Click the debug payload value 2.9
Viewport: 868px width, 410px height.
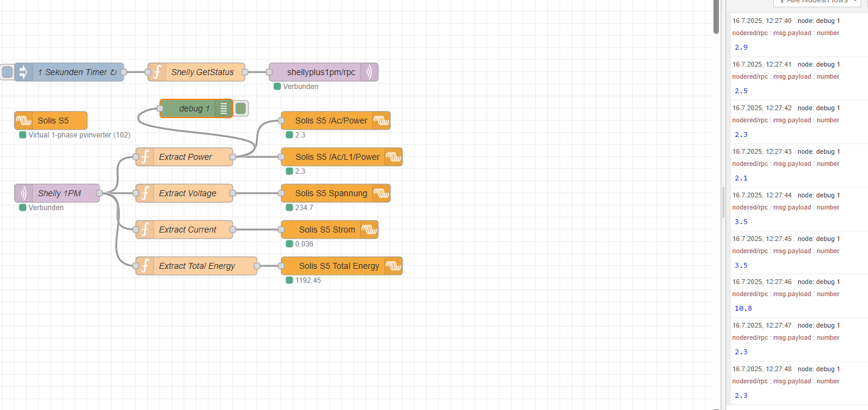[741, 47]
